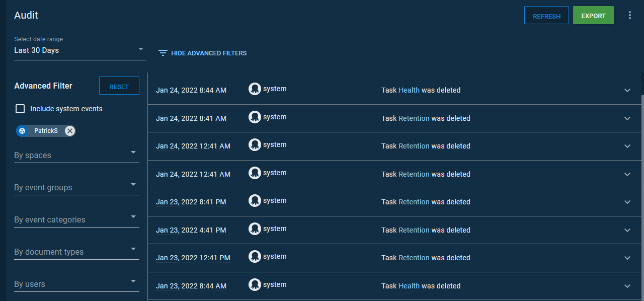Viewport: 644px width, 301px height.
Task: Expand the Jan 24 8:41 AM event row
Action: (627, 118)
